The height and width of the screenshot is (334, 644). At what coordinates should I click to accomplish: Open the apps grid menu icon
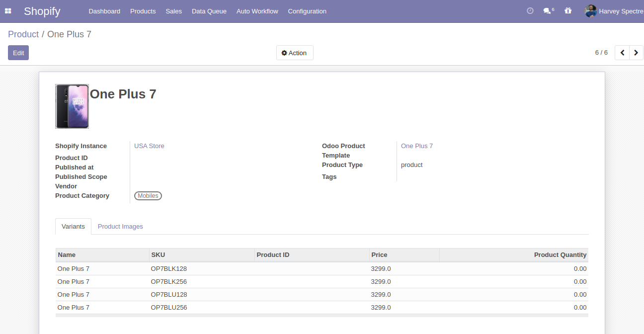8,11
